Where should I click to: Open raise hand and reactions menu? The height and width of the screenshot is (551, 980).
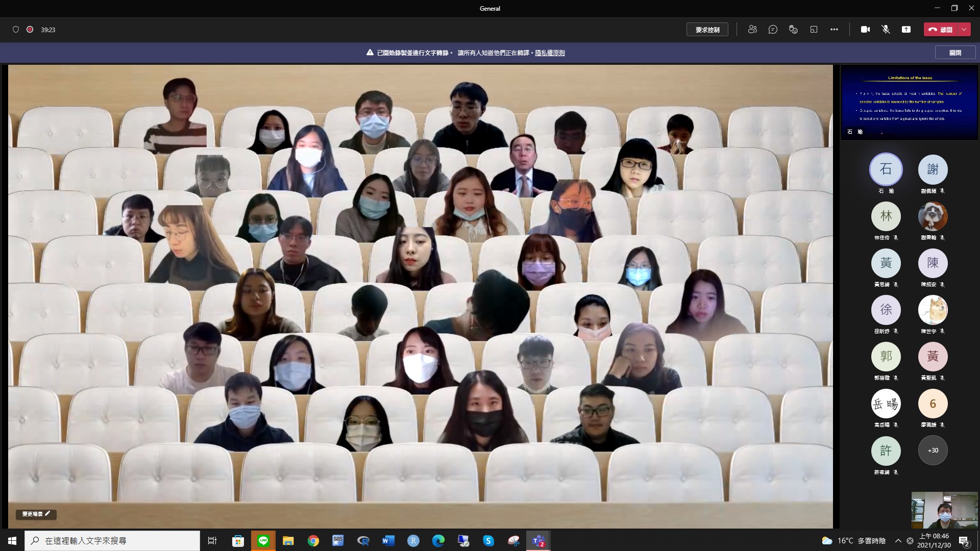pos(793,30)
